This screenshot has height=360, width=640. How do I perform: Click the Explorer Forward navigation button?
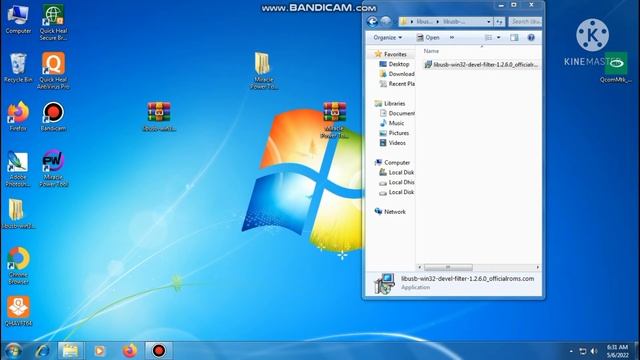pyautogui.click(x=386, y=21)
